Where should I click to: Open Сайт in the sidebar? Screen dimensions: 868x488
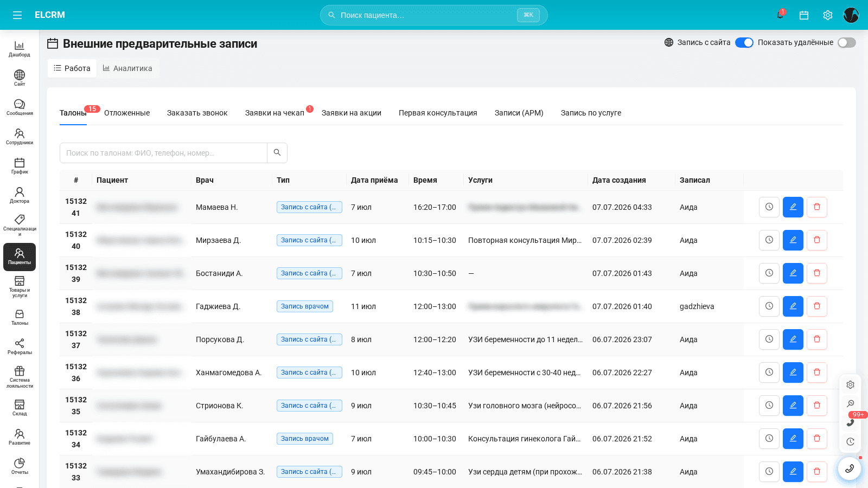(x=20, y=78)
